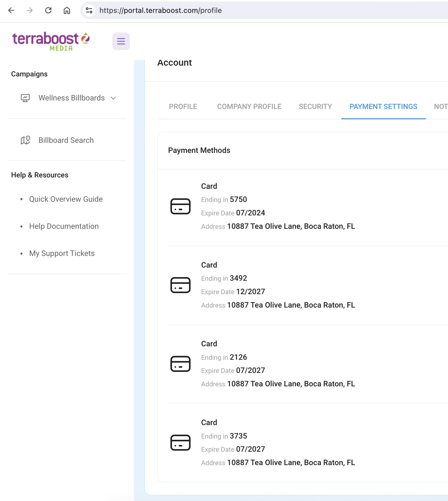The height and width of the screenshot is (501, 448).
Task: Switch to the Profile tab
Action: click(183, 106)
